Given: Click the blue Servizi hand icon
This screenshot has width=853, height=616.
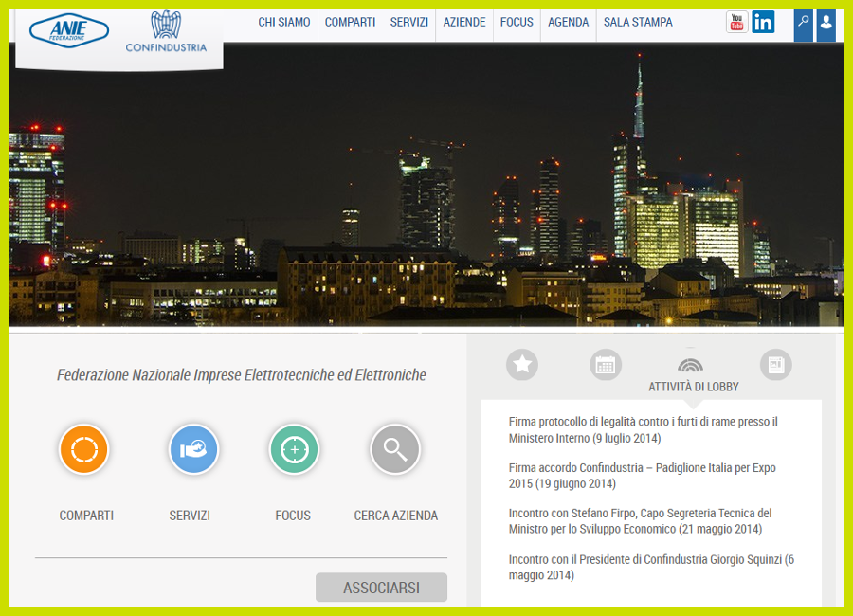Looking at the screenshot, I should click(x=193, y=449).
